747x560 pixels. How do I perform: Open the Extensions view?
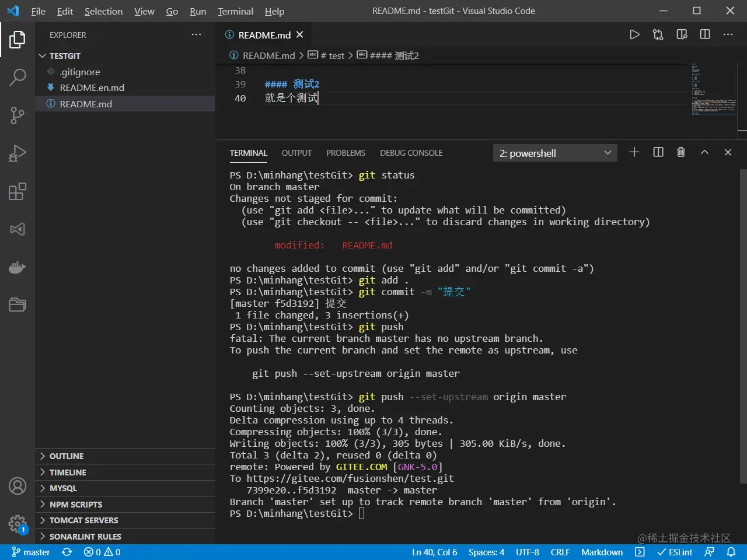click(x=18, y=191)
